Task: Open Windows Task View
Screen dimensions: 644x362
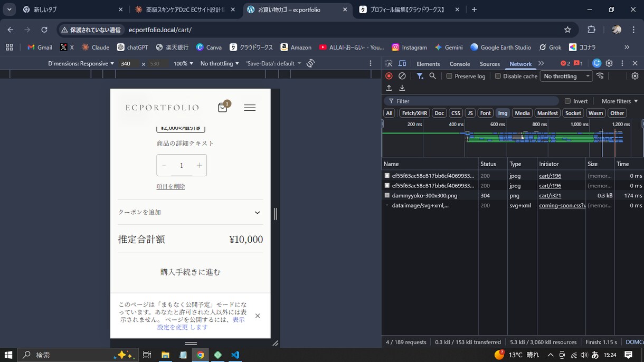Action: (147, 355)
